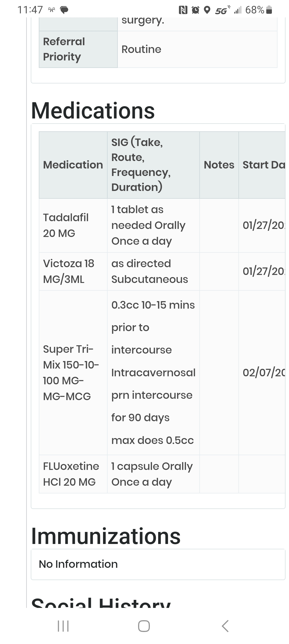Tap the chat bubble notification icon
This screenshot has width=289, height=644.
[64, 10]
